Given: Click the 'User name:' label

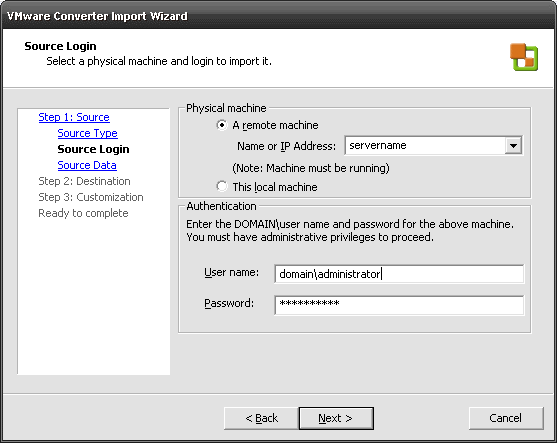Looking at the screenshot, I should coord(232,272).
